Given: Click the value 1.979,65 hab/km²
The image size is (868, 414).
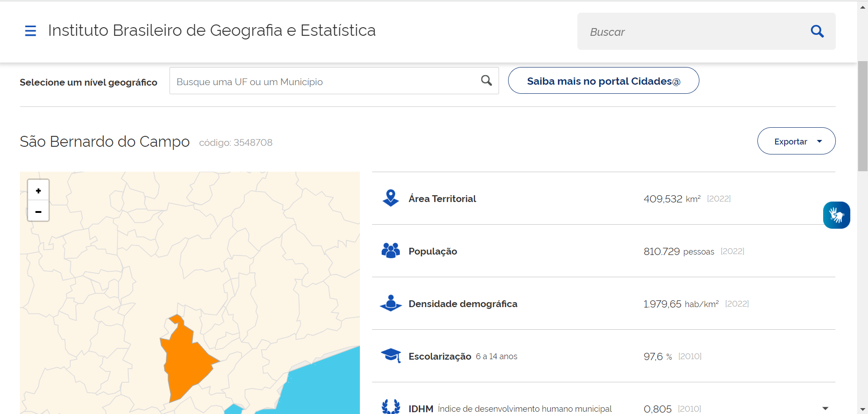Looking at the screenshot, I should pyautogui.click(x=681, y=304).
